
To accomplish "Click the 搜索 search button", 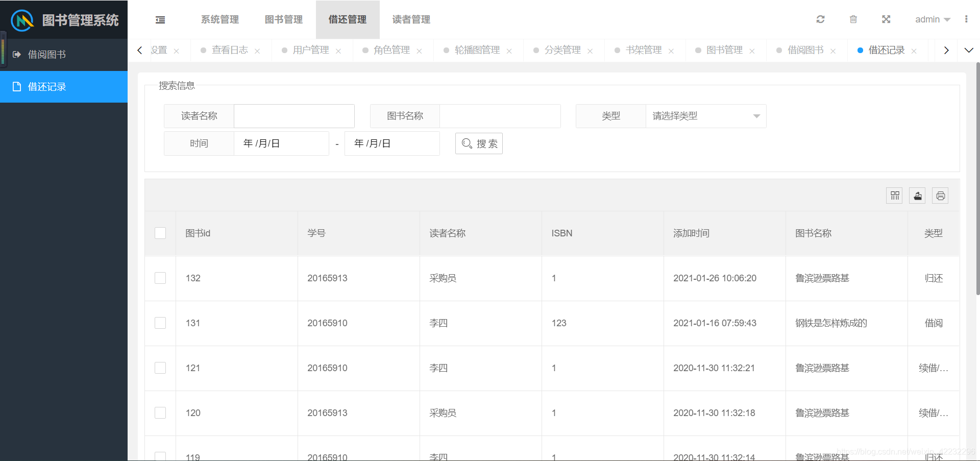I will (x=479, y=143).
